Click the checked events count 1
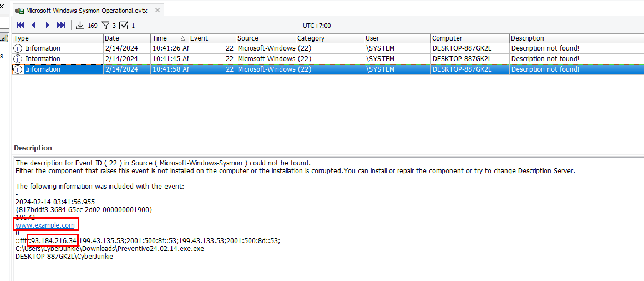Screen dimensions: 644x281 pos(133,26)
